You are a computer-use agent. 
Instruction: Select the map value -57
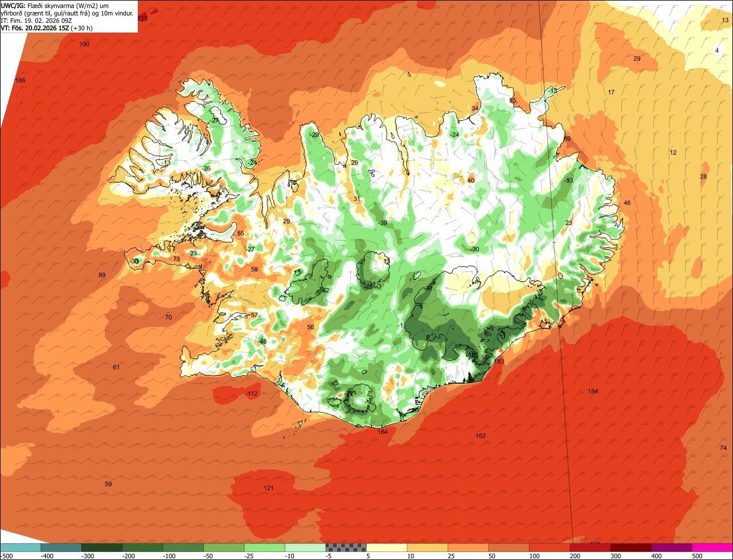tap(253, 316)
